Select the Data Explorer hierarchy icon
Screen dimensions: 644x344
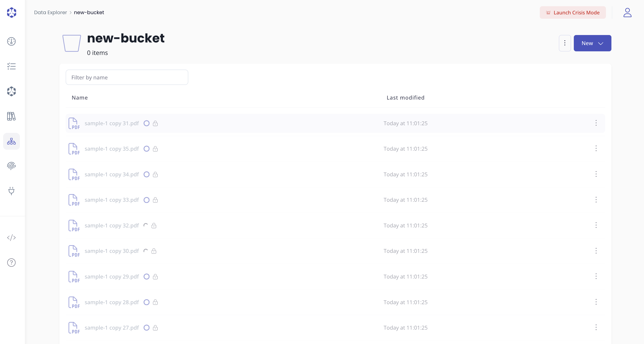[11, 141]
